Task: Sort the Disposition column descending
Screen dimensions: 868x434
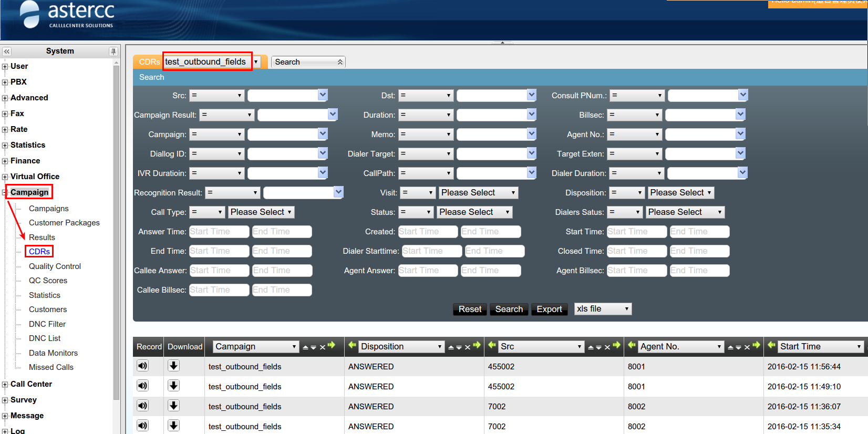Action: tap(459, 347)
